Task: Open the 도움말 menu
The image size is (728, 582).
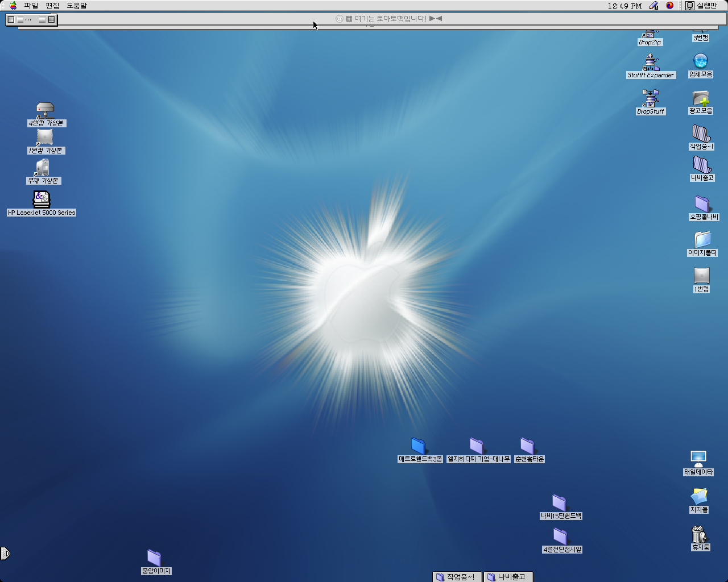Action: [x=77, y=6]
